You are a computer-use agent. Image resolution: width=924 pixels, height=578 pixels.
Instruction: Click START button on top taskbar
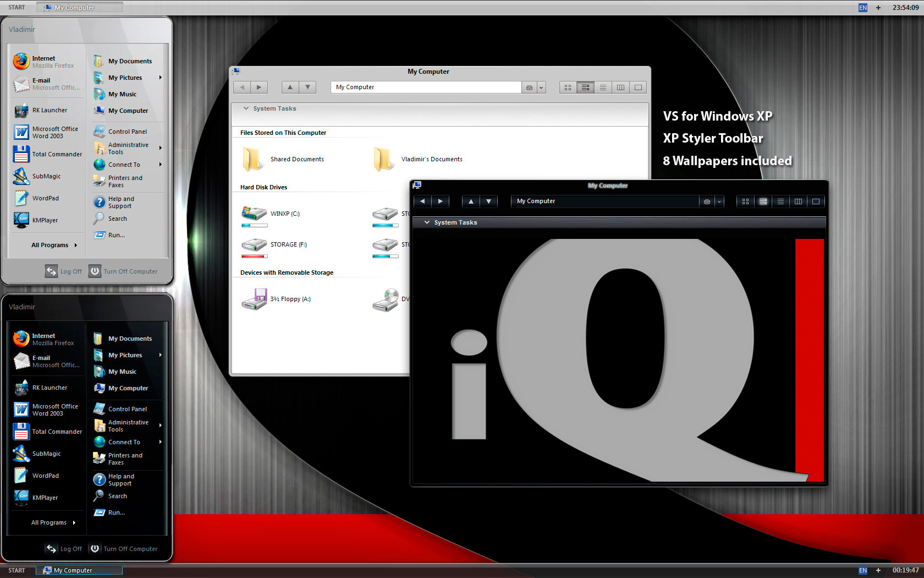click(16, 8)
